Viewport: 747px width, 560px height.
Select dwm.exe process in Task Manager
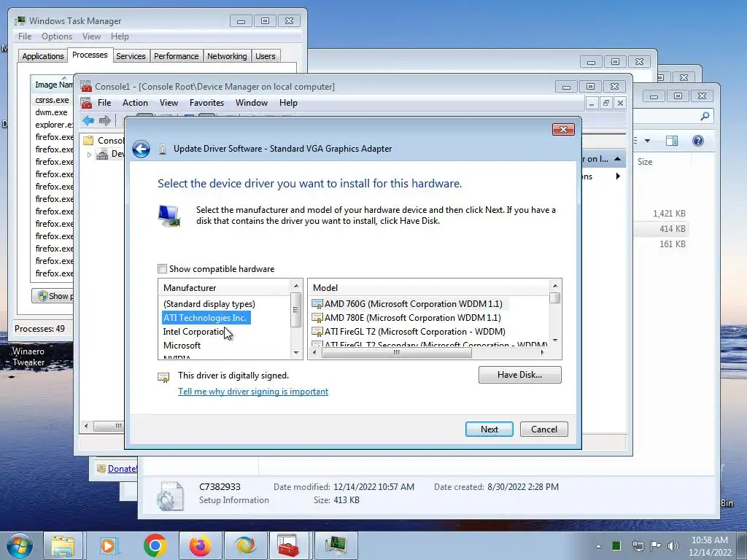click(x=51, y=112)
